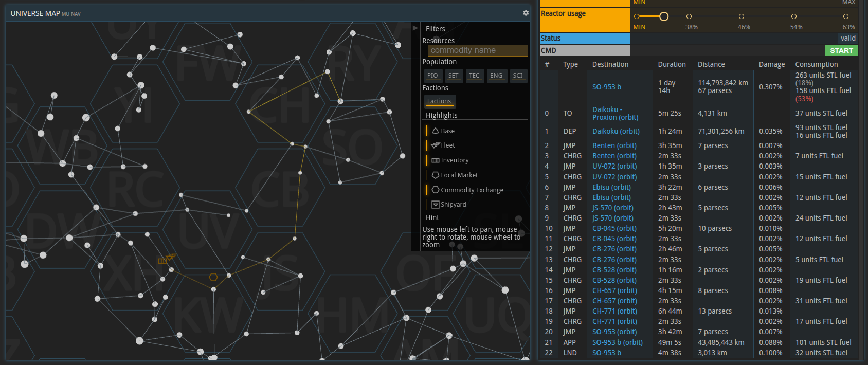Click the Commodity Exchange highlight icon
868x365 pixels.
pyautogui.click(x=436, y=190)
